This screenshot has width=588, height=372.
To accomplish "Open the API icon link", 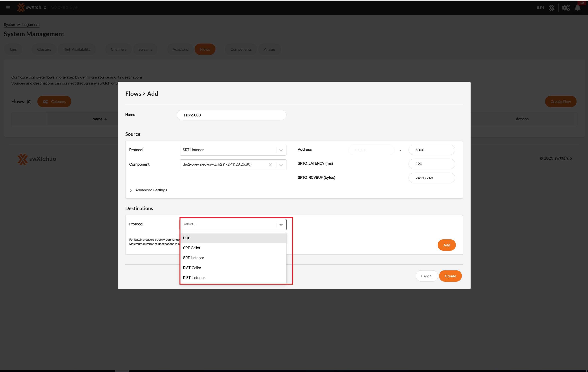I will tap(540, 8).
